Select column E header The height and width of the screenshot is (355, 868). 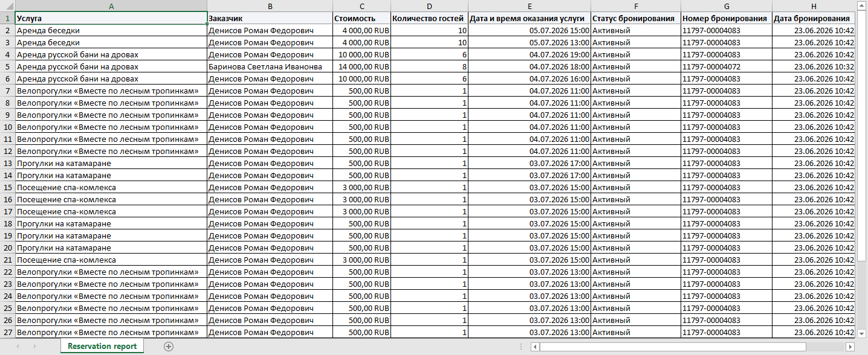click(530, 5)
